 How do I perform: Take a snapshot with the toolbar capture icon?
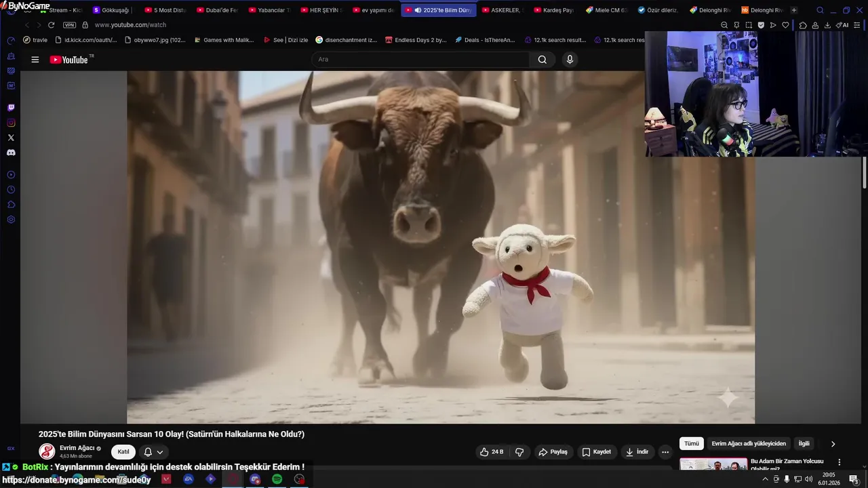(749, 25)
